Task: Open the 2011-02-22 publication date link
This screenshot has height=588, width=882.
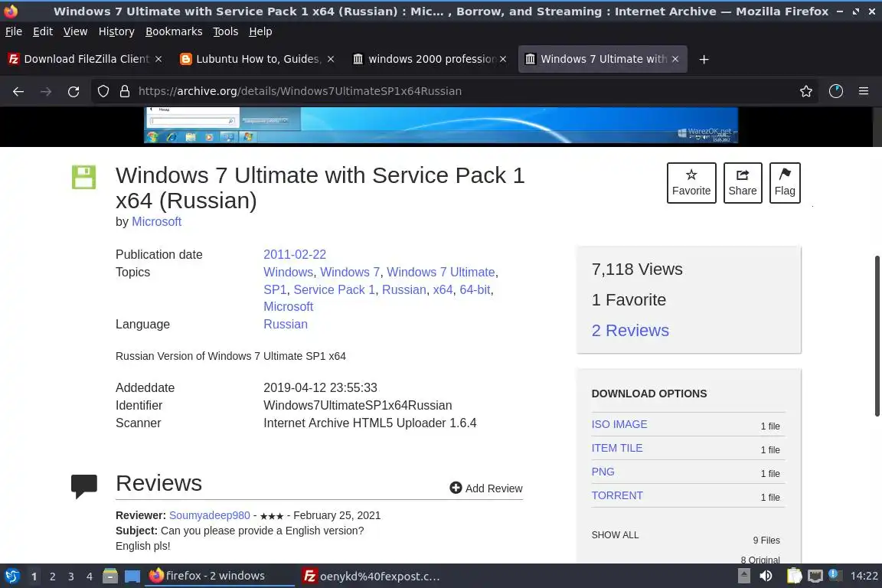Action: pos(295,254)
